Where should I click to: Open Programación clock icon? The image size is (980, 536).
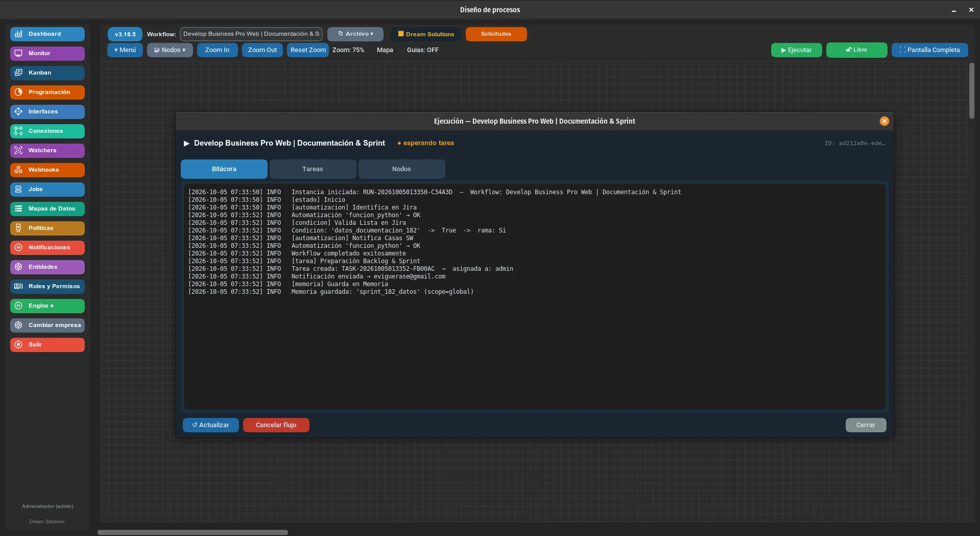pyautogui.click(x=18, y=92)
